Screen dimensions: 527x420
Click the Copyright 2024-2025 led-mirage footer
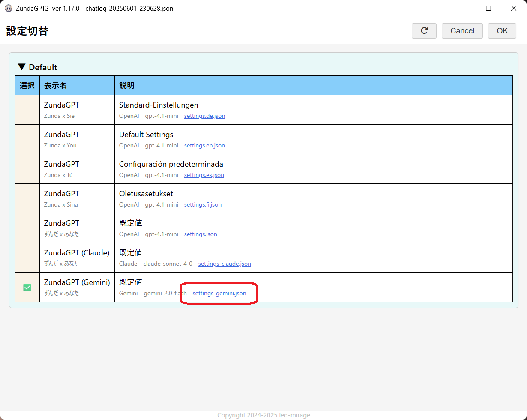click(x=263, y=415)
